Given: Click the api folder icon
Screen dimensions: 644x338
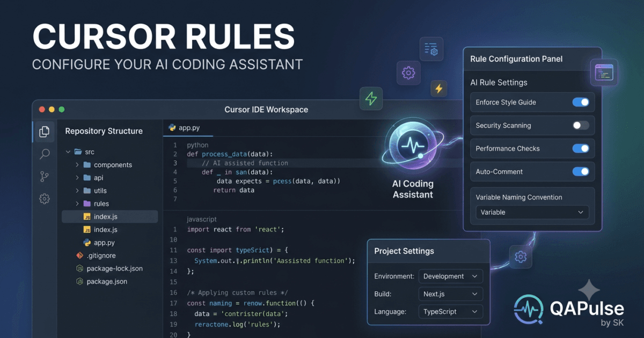Looking at the screenshot, I should tap(87, 178).
